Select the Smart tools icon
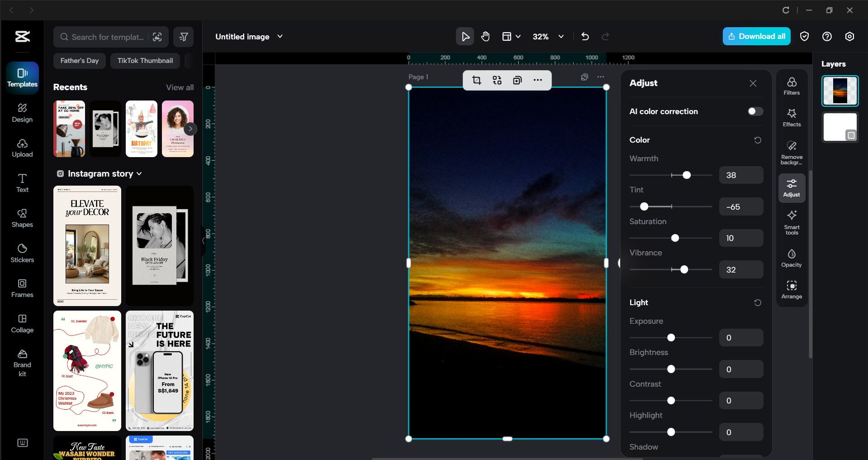This screenshot has width=868, height=460. 791,222
